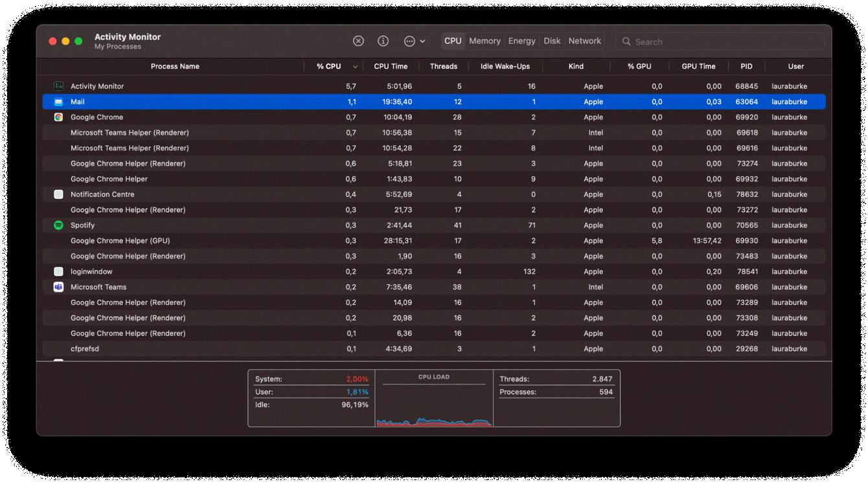Focus the Search input field
This screenshot has width=868, height=484.
pos(720,41)
